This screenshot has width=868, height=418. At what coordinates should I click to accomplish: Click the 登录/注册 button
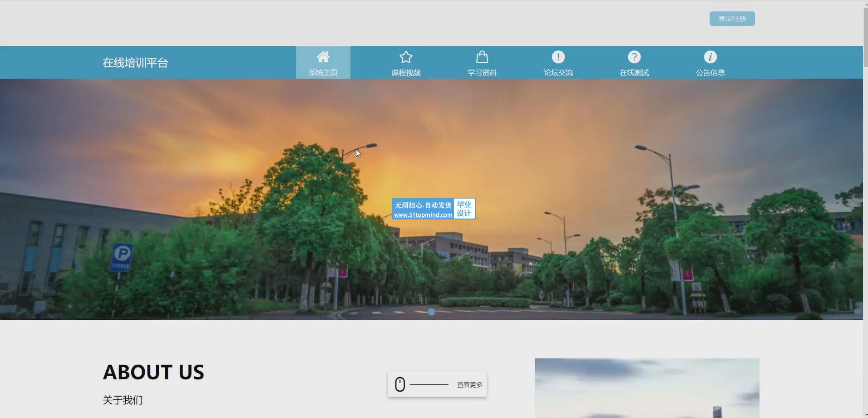coord(732,19)
